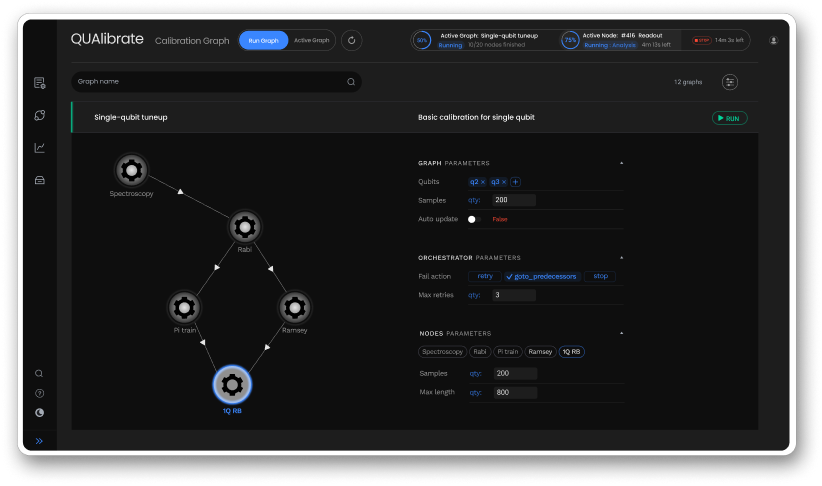The width and height of the screenshot is (822, 486).
Task: Open the graph filter settings icon
Action: point(730,82)
